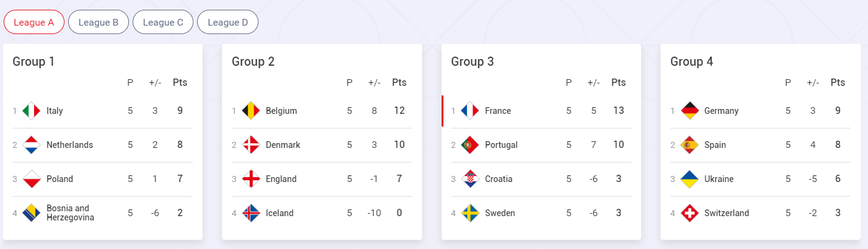Open the England team link
Image resolution: width=868 pixels, height=249 pixels.
(x=281, y=179)
